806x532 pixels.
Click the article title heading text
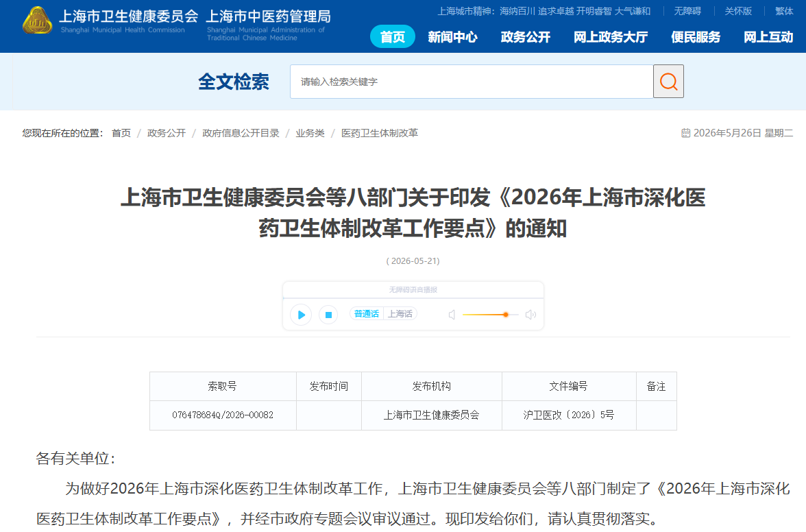pyautogui.click(x=413, y=213)
